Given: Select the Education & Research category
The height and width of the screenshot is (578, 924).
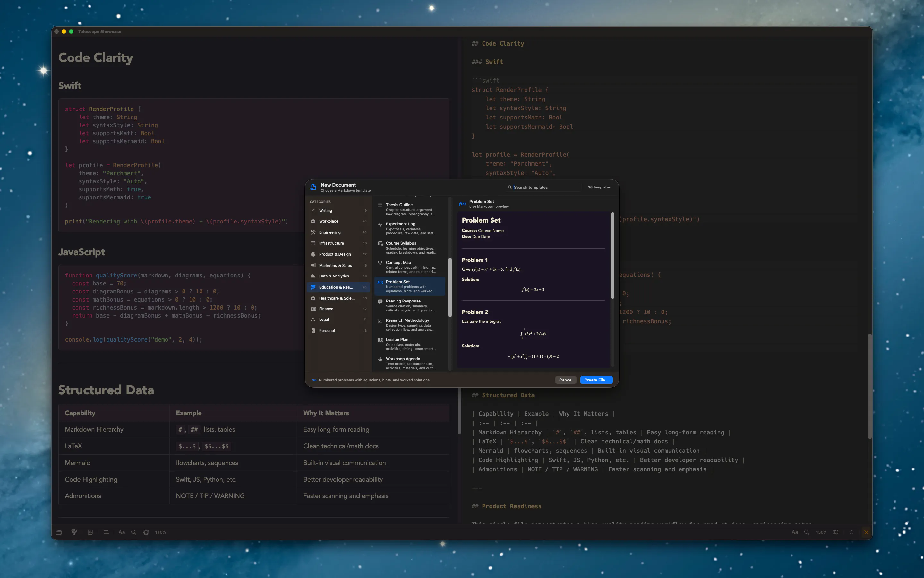Looking at the screenshot, I should point(339,287).
